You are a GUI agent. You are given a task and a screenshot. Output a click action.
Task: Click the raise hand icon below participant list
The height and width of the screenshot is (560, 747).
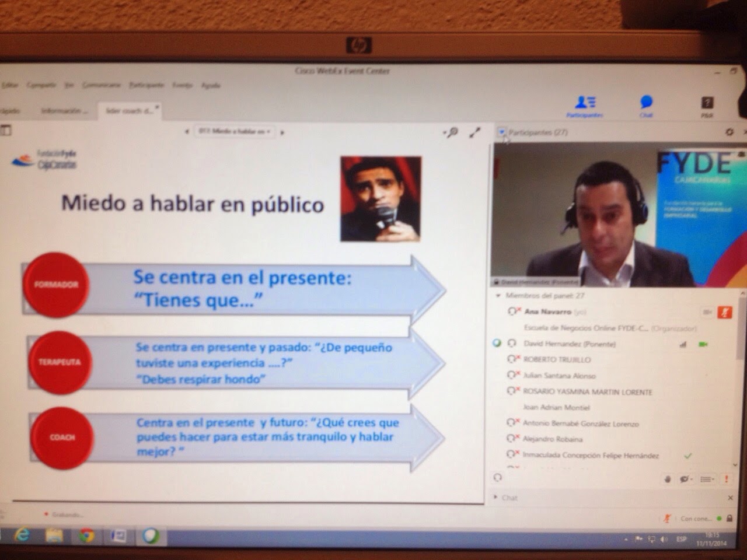coord(668,479)
